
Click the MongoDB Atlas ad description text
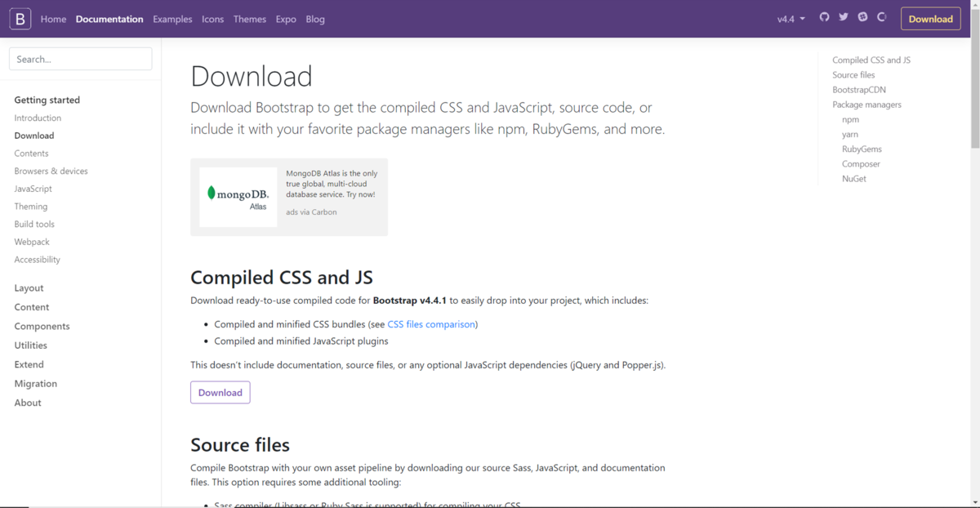(332, 184)
